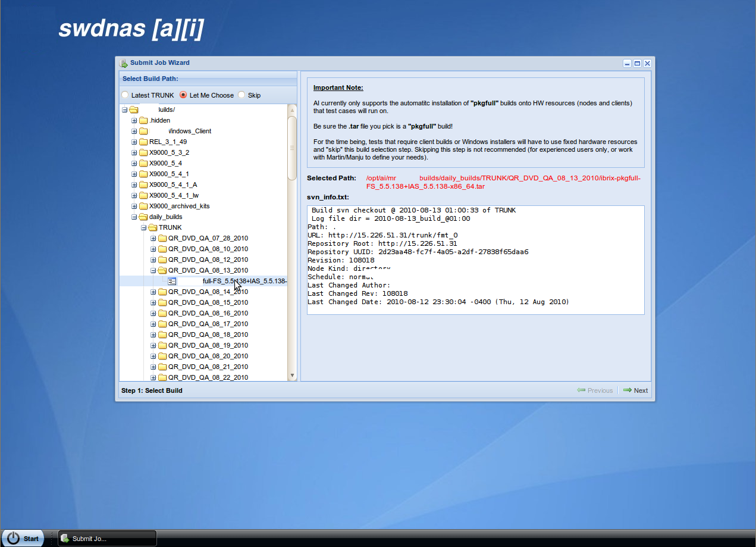Close the Submit Job Wizard window
This screenshot has width=756, height=547.
click(647, 63)
